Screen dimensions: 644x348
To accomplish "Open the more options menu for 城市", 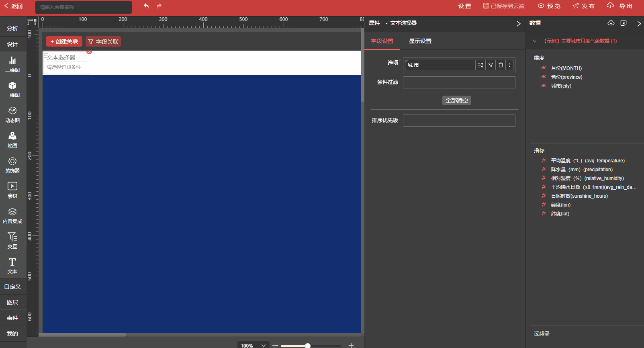I will coord(509,65).
